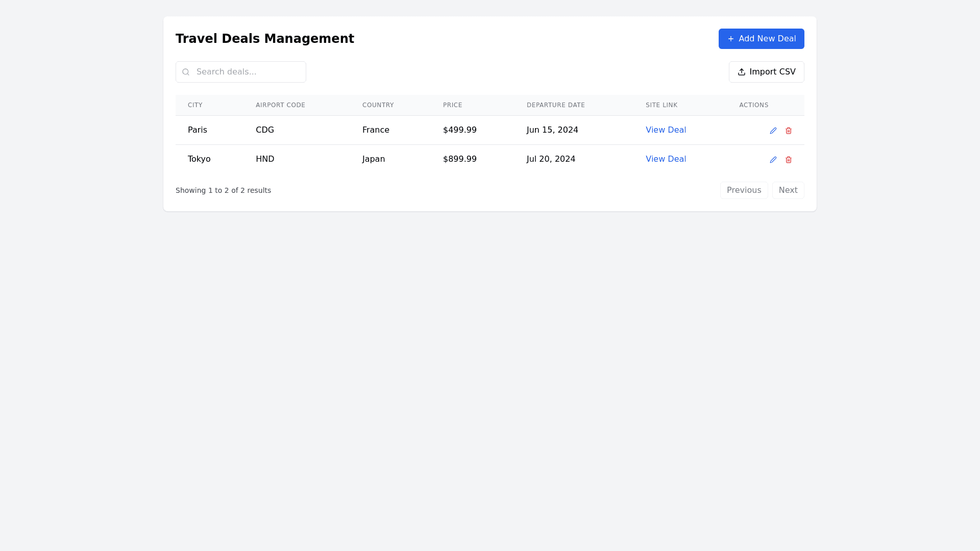This screenshot has height=551, width=980.
Task: Edit the Tokyo deal with pencil icon
Action: [x=773, y=160]
